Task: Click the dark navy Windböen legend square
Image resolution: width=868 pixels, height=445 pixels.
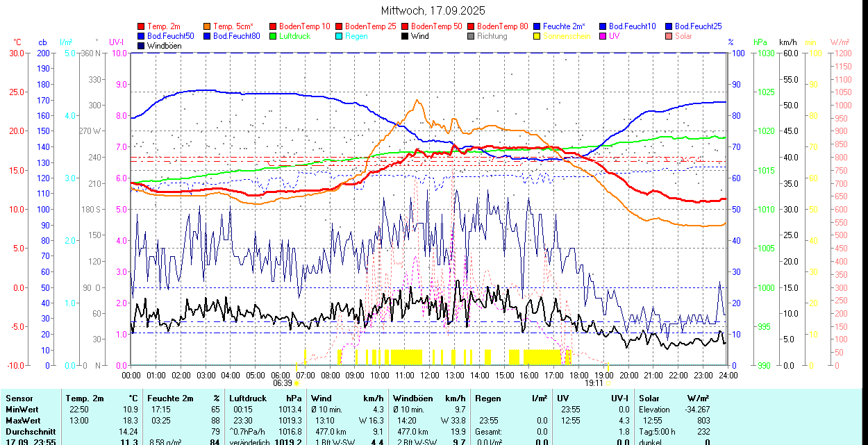Action: [x=142, y=46]
